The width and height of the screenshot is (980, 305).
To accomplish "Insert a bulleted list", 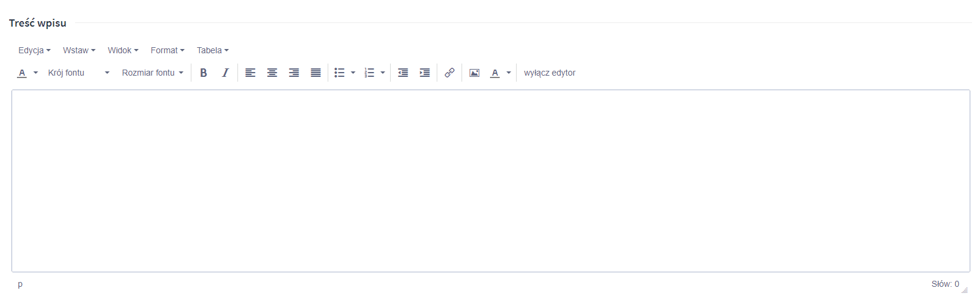I will pyautogui.click(x=340, y=73).
